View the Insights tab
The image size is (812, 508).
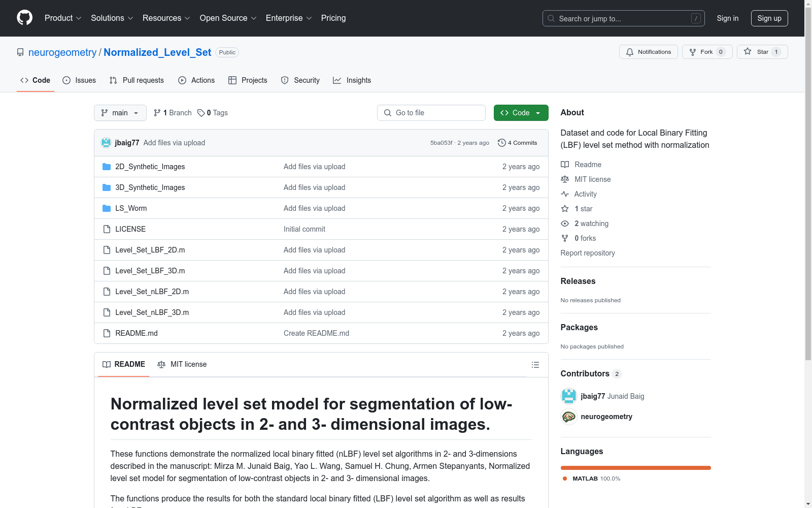[x=352, y=80]
